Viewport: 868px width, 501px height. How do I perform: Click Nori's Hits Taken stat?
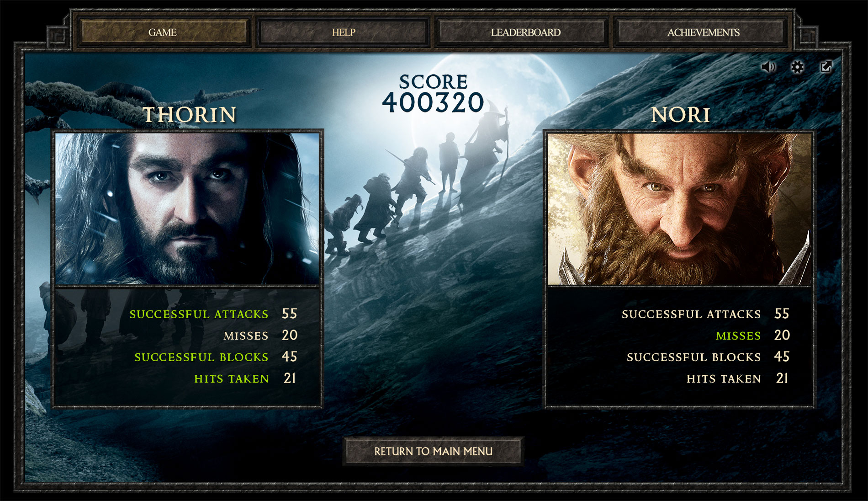(x=738, y=378)
